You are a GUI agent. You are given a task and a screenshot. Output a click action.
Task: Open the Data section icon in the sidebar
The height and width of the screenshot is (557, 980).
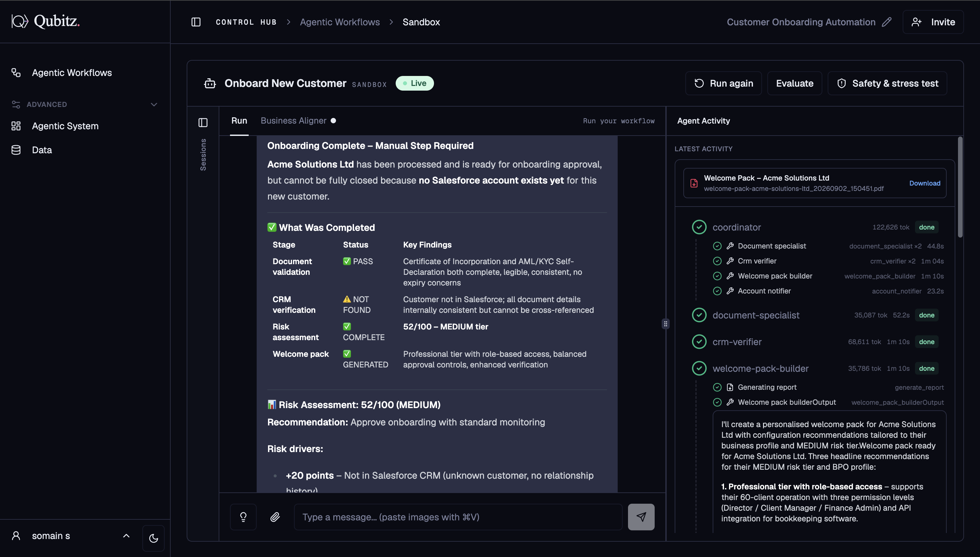16,150
